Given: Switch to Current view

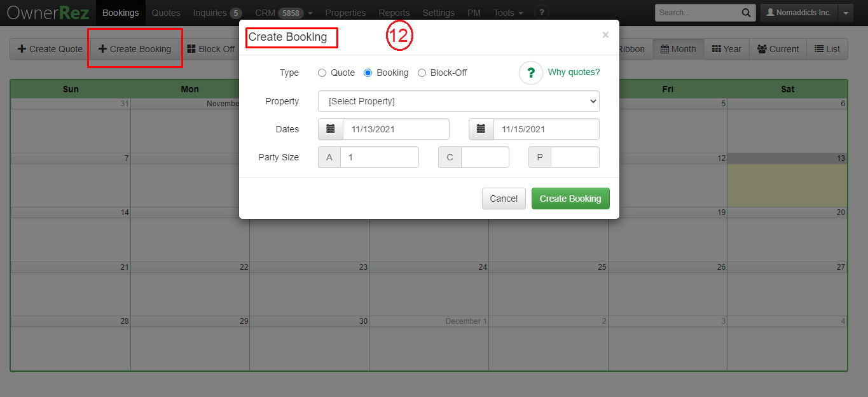Looking at the screenshot, I should coord(778,49).
